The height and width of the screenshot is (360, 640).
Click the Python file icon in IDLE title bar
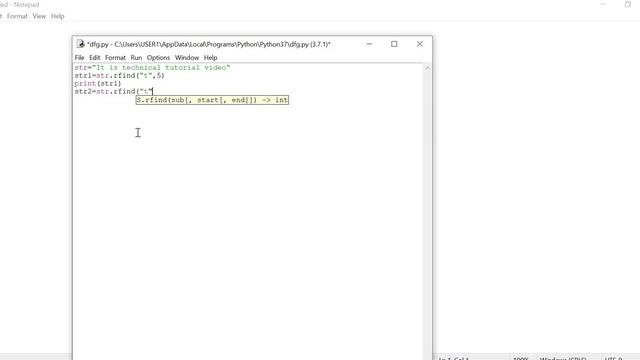click(x=80, y=44)
